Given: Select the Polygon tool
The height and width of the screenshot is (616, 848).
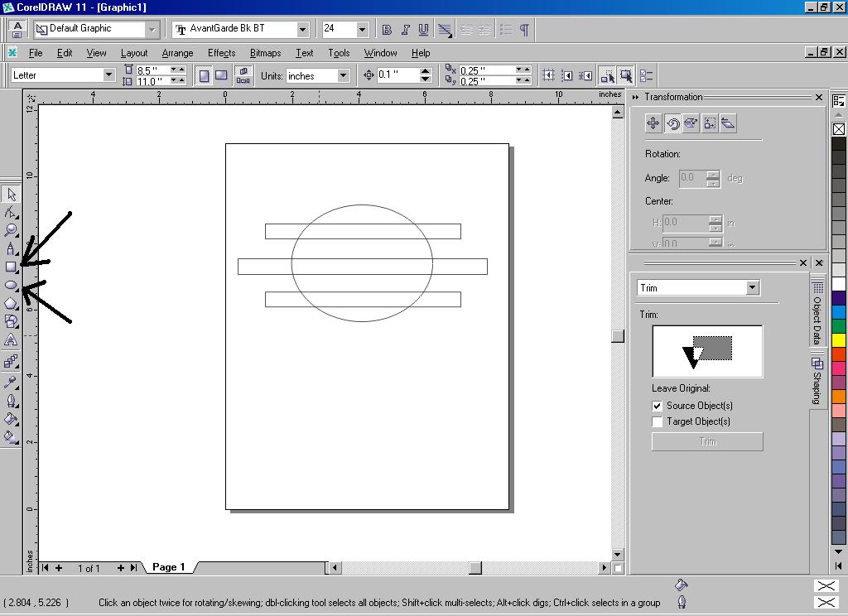Looking at the screenshot, I should (x=11, y=303).
